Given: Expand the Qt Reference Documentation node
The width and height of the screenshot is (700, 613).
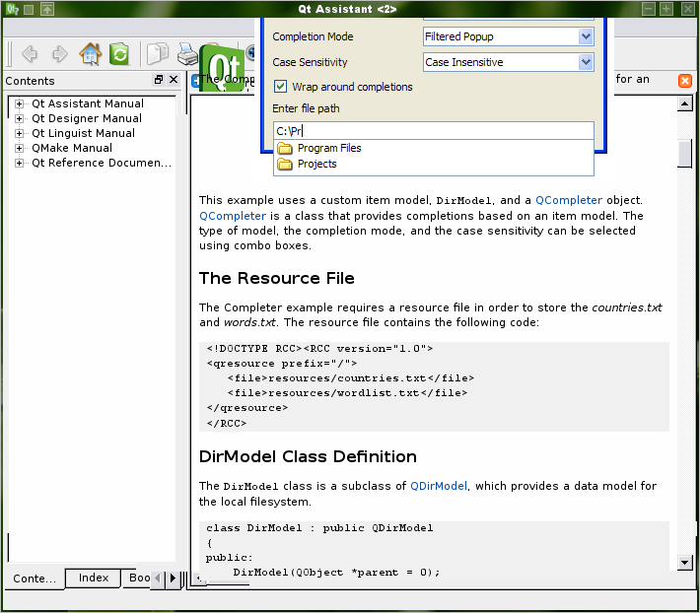Looking at the screenshot, I should point(19,163).
